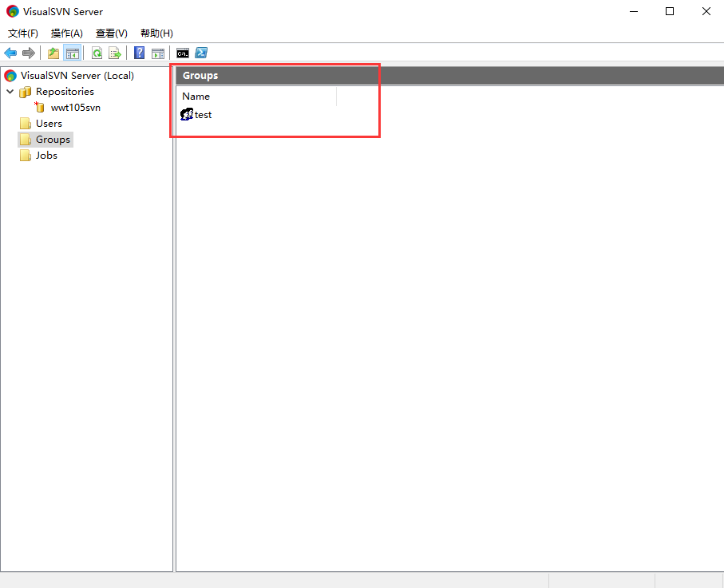Image resolution: width=724 pixels, height=588 pixels.
Task: Click the Forward arrow toolbar icon
Action: [x=29, y=53]
